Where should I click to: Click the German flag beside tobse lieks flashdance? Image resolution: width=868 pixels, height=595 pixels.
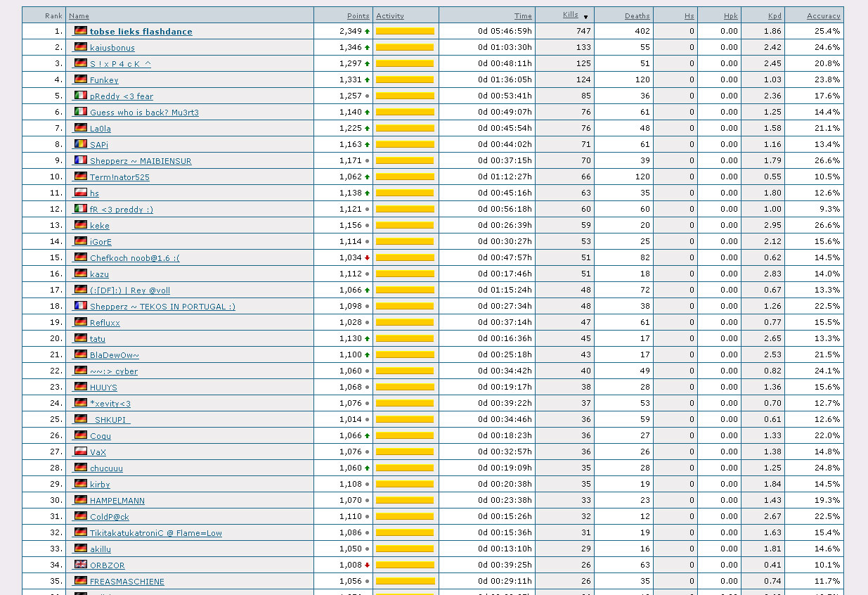(x=81, y=31)
